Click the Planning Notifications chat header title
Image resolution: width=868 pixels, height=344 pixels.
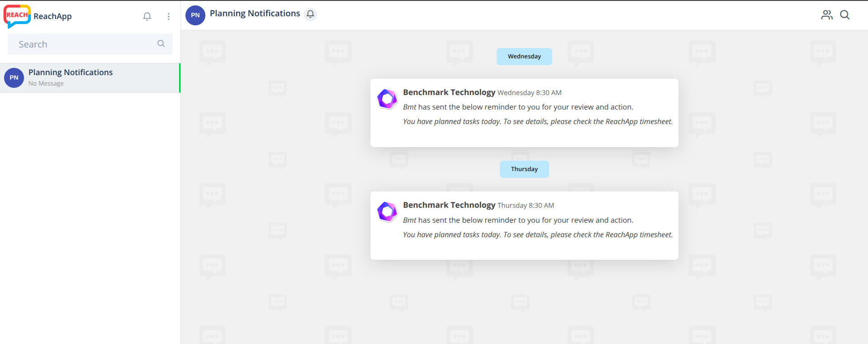[x=255, y=14]
